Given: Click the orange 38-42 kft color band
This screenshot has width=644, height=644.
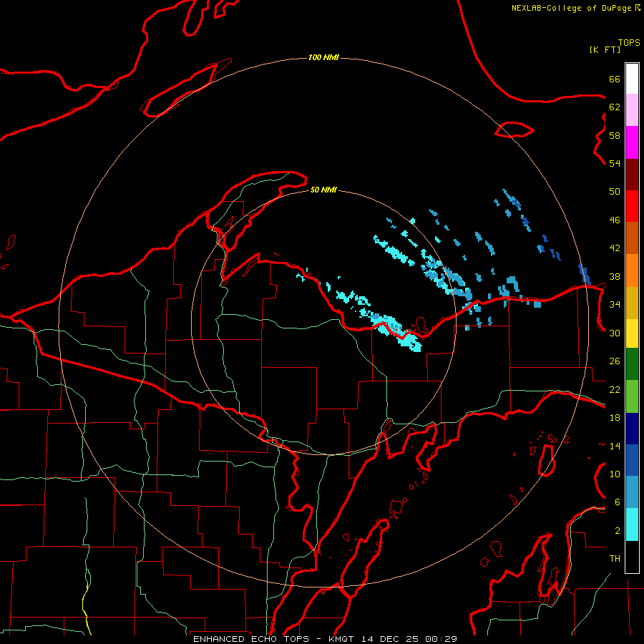Looking at the screenshot, I should click(632, 270).
